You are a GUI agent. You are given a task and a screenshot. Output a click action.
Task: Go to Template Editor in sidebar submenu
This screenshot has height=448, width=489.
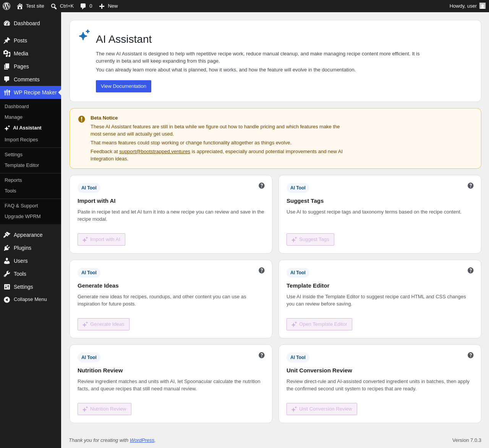point(22,165)
